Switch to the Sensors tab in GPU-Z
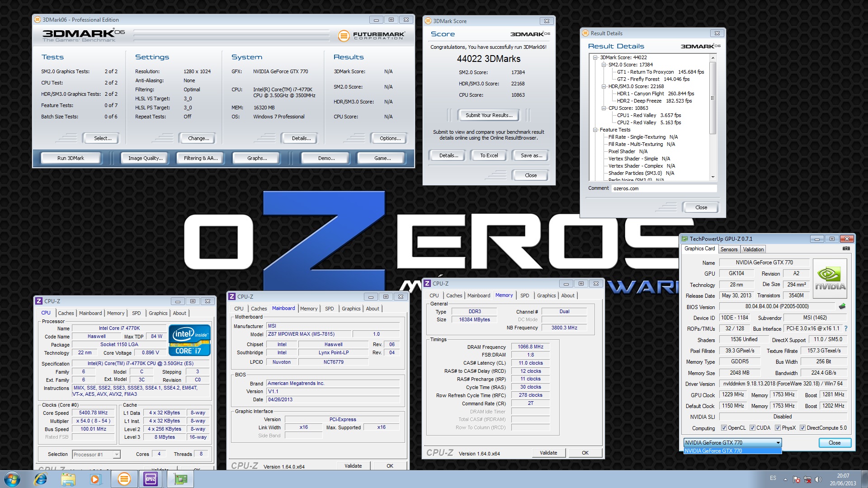The width and height of the screenshot is (868, 488). [729, 249]
